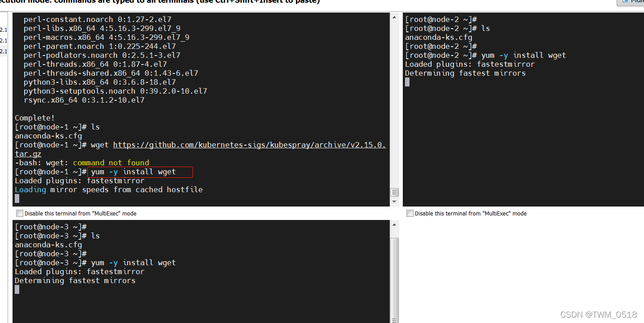Click anaconda-ks.cfg in the node-2 terminal

point(438,37)
